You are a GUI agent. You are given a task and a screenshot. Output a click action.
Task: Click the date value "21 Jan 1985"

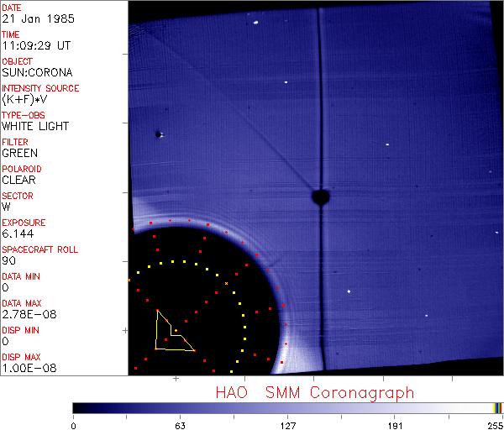[39, 18]
